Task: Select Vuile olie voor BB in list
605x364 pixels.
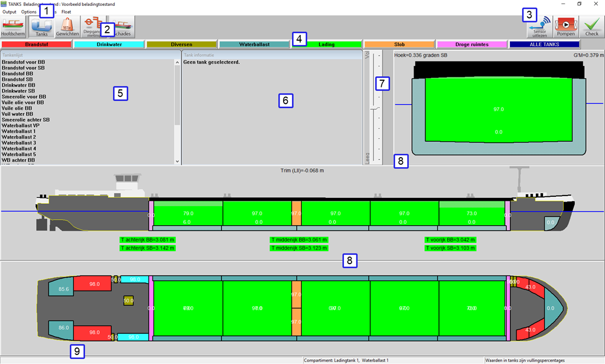Action: [23, 102]
